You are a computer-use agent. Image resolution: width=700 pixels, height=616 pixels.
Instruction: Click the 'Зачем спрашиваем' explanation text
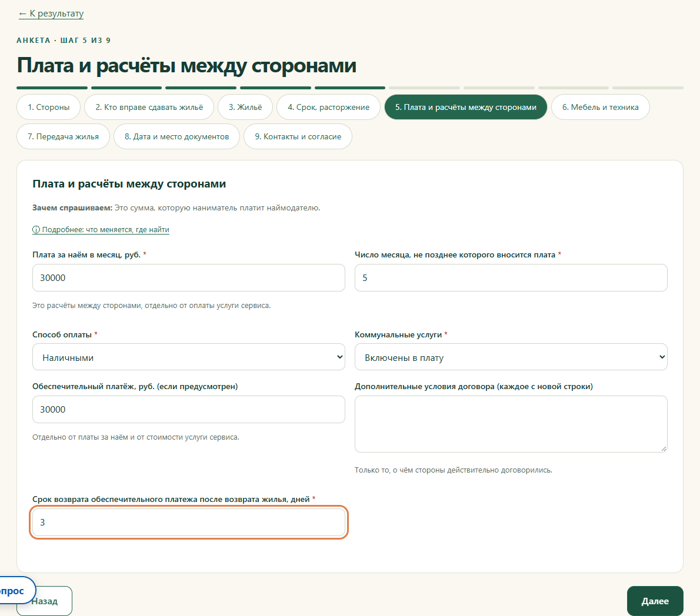click(176, 208)
